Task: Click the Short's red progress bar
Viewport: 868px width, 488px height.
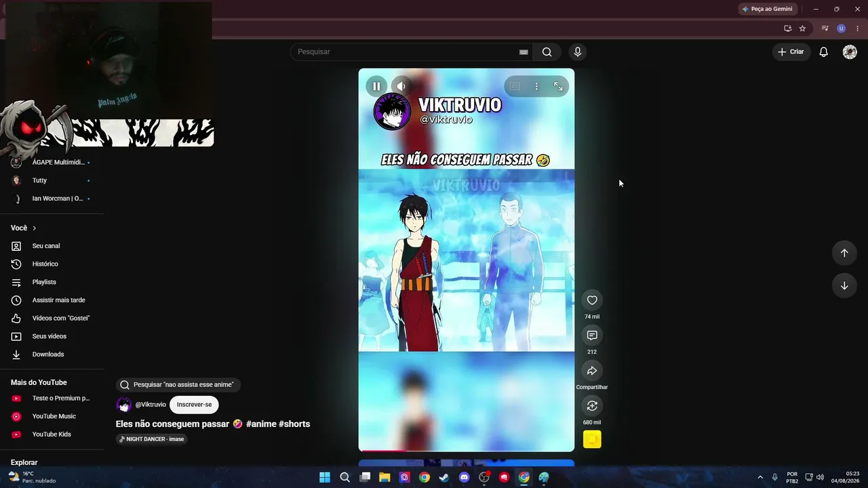Action: [x=467, y=450]
